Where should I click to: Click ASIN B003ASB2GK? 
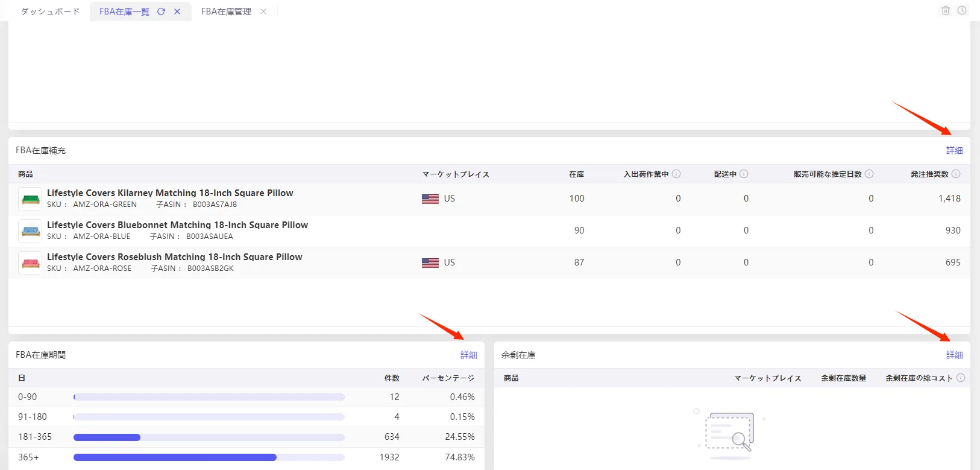tap(210, 268)
